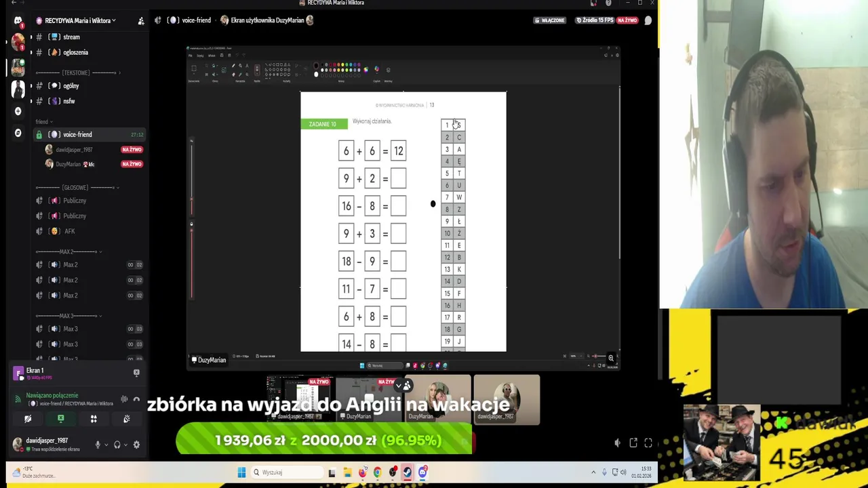Toggle camera on in voice panel
Viewport: 868px width, 488px height.
tap(28, 419)
